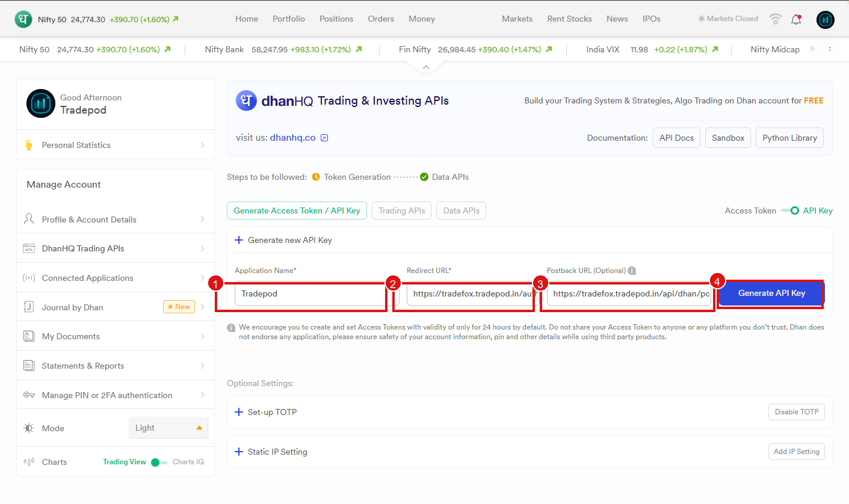The height and width of the screenshot is (504, 849).
Task: Visit the dhanhq.co link
Action: pos(293,138)
